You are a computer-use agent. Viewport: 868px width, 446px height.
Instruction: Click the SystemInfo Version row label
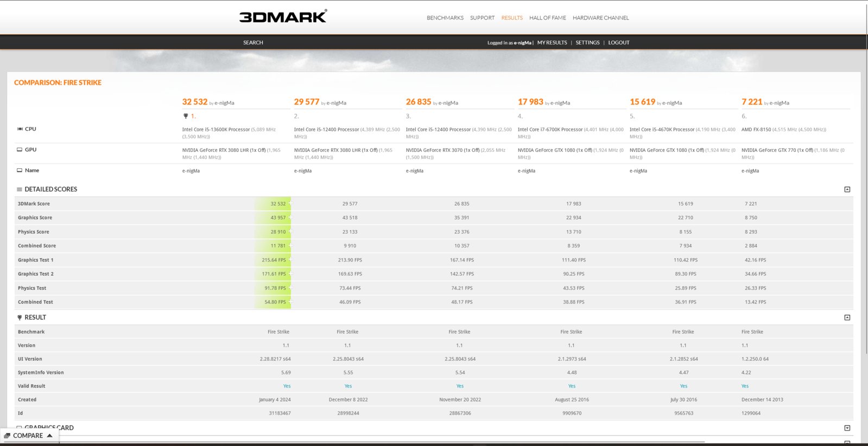[x=41, y=373]
